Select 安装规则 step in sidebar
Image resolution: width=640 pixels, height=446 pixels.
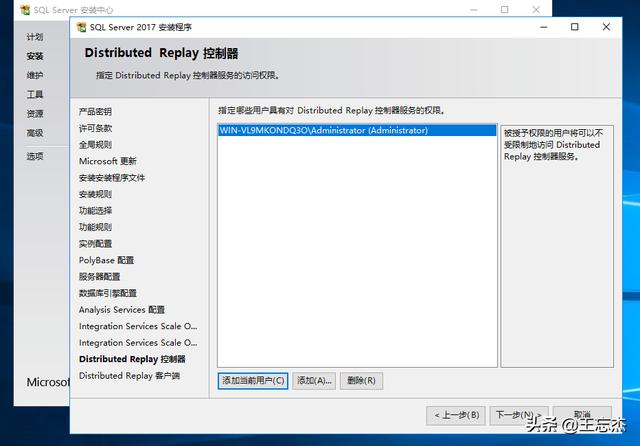click(95, 194)
